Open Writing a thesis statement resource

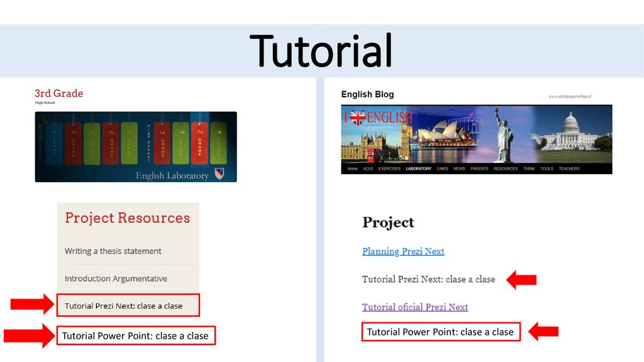click(x=113, y=251)
